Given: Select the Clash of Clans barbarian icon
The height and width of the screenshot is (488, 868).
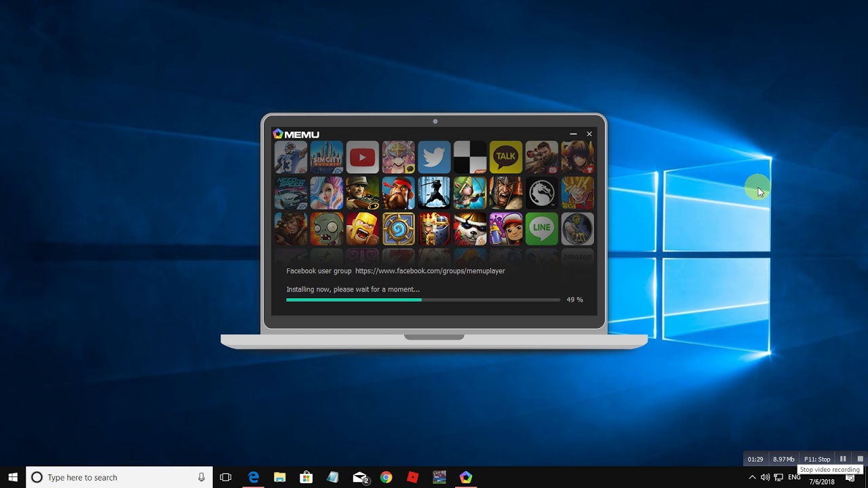Looking at the screenshot, I should pyautogui.click(x=363, y=229).
